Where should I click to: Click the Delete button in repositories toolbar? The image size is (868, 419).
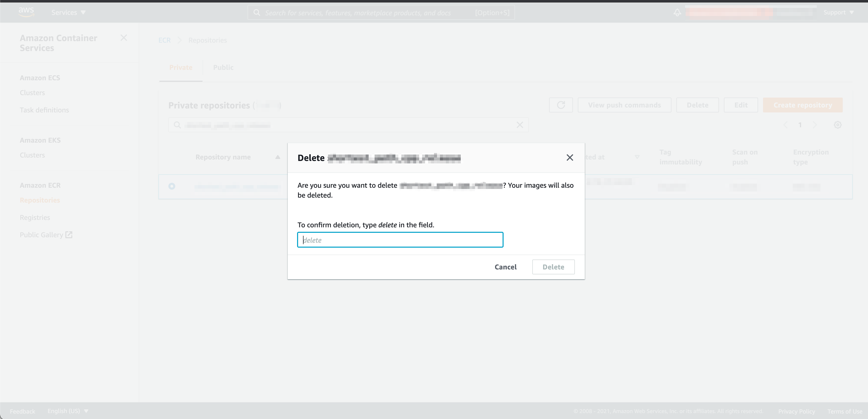click(697, 105)
